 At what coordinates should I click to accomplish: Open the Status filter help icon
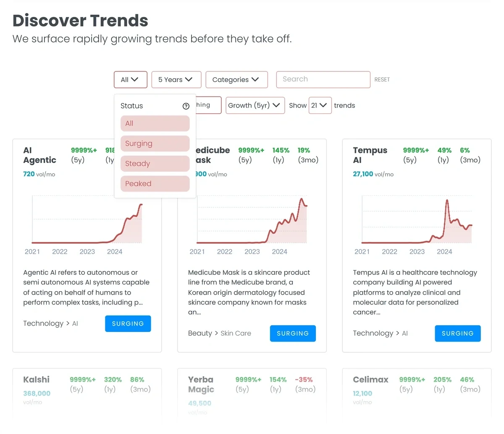click(186, 106)
